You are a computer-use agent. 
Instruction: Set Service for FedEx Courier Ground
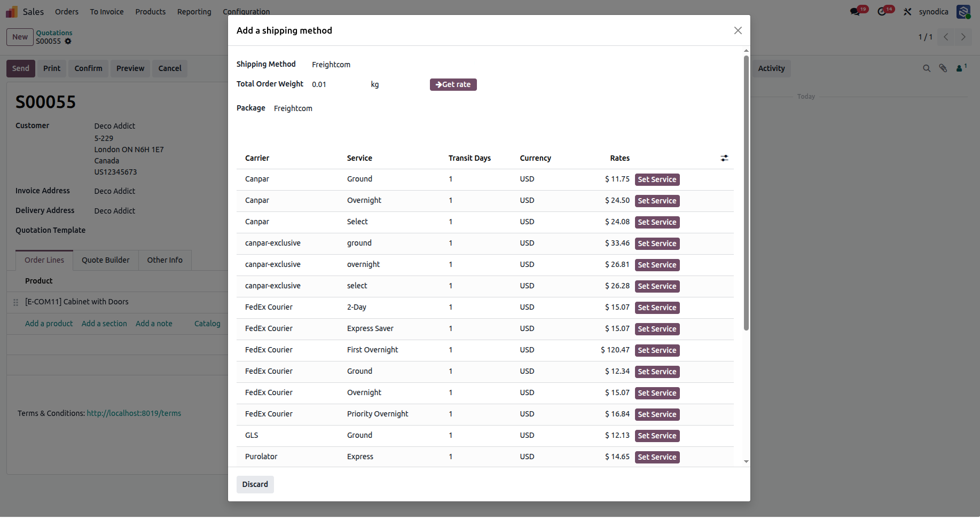(x=657, y=372)
